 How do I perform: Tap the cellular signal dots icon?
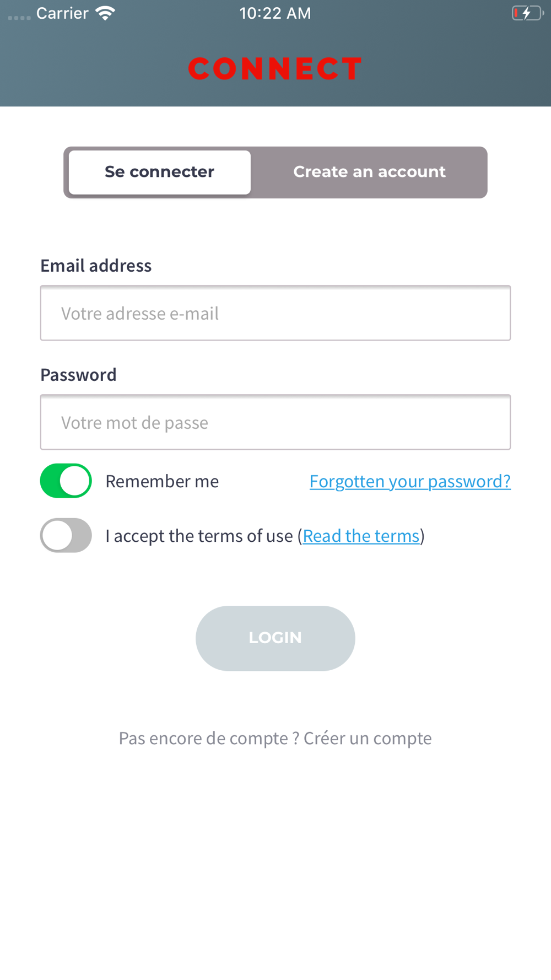[19, 18]
